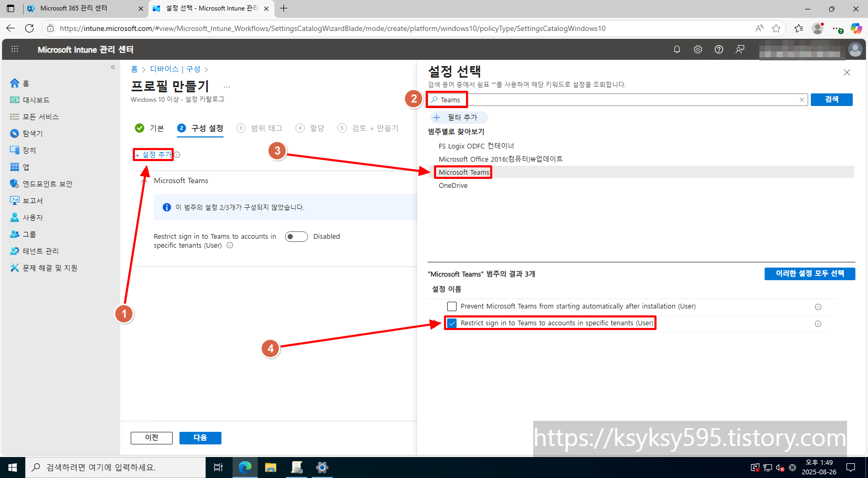Select the 구성 설정 wizard step
The image size is (868, 478).
point(200,128)
